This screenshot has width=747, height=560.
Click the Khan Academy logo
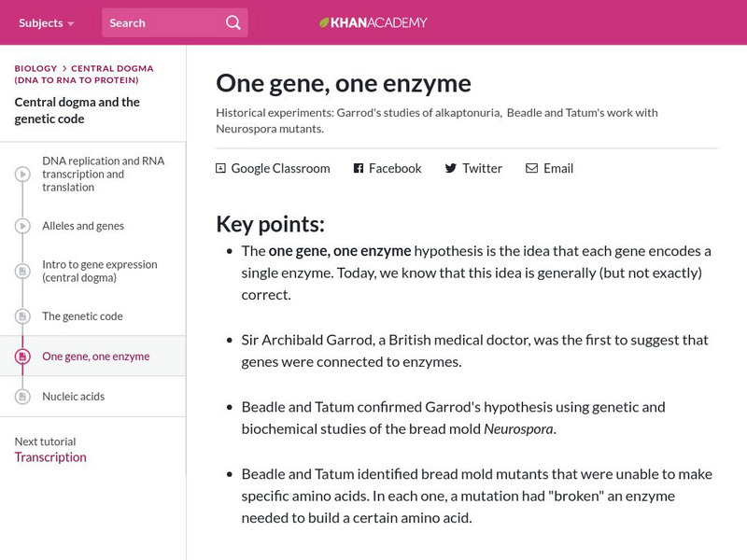pyautogui.click(x=373, y=21)
